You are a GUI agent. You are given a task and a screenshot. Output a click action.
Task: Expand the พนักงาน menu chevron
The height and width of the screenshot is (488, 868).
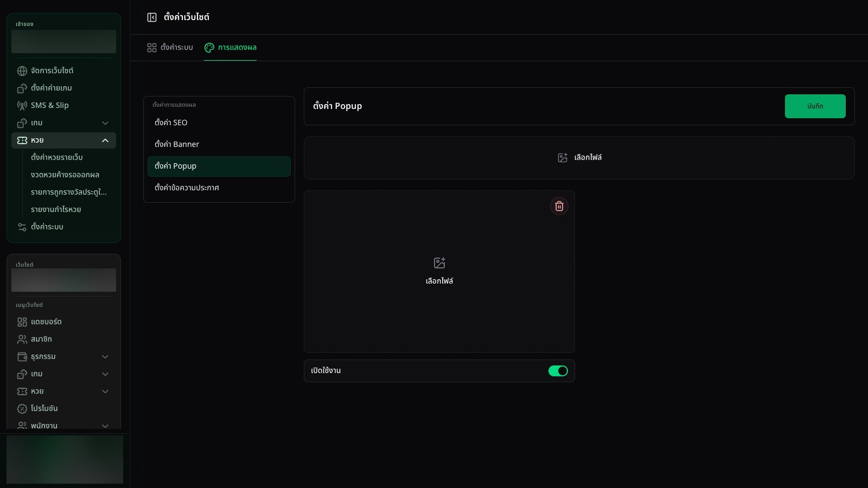(x=105, y=426)
